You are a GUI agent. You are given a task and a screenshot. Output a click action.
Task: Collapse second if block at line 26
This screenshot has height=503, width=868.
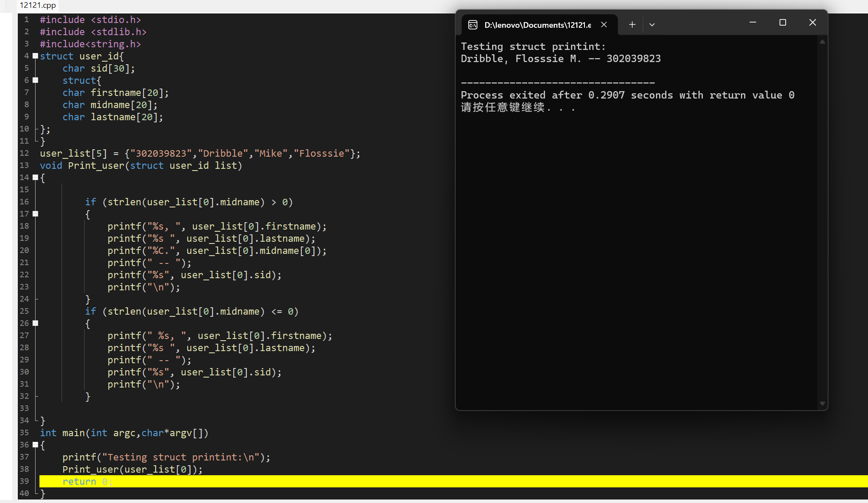(x=36, y=323)
